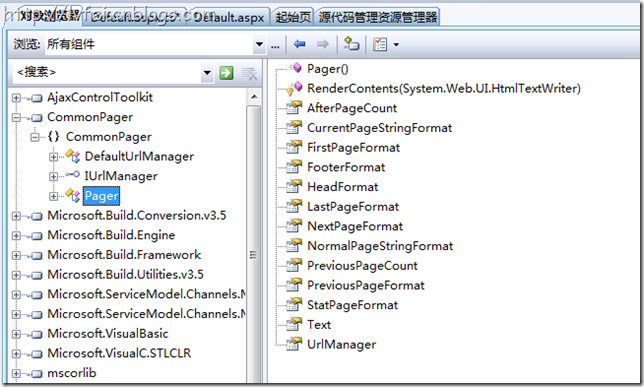Select the AfterPageCount member text
The image size is (644, 387).
[x=352, y=108]
